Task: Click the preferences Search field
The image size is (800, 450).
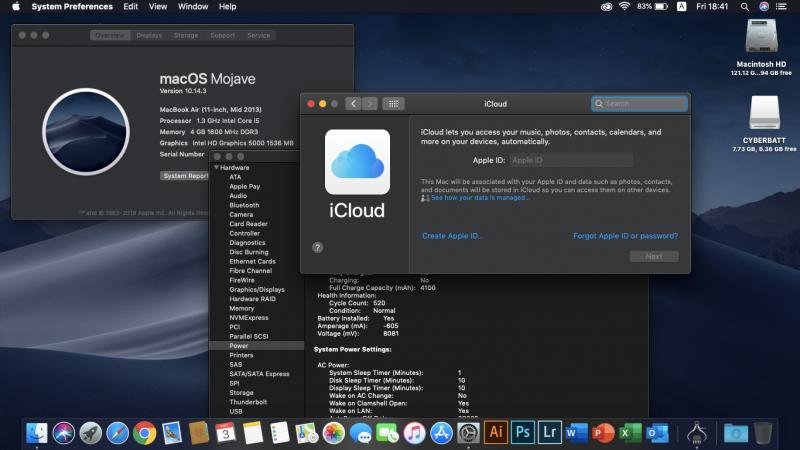Action: tap(639, 104)
